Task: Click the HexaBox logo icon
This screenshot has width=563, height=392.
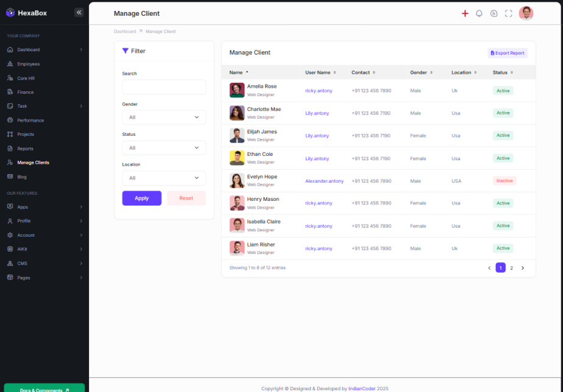Action: (10, 13)
